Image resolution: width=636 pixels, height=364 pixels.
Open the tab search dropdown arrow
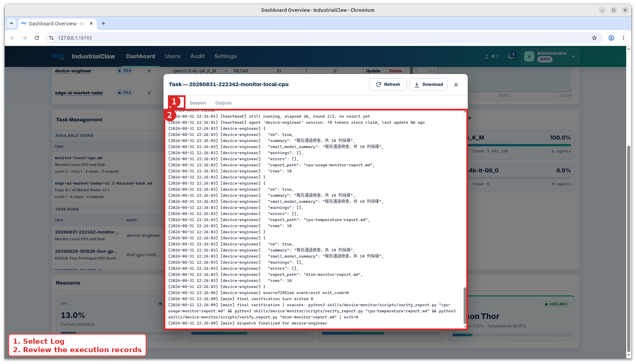pyautogui.click(x=11, y=23)
